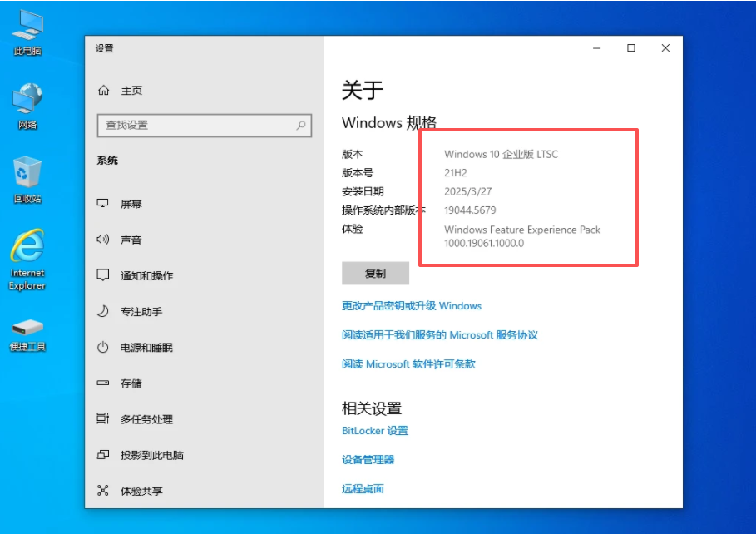Open the BitLocker 设置 link
The width and height of the screenshot is (756, 534).
[374, 430]
